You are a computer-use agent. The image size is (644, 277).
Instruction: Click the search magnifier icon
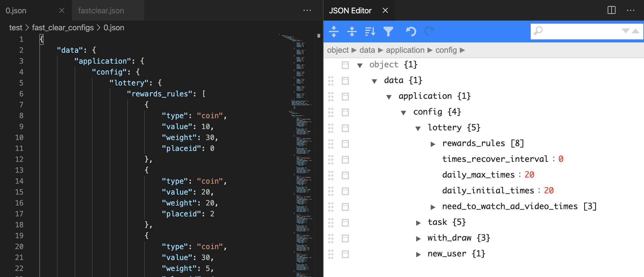(538, 31)
